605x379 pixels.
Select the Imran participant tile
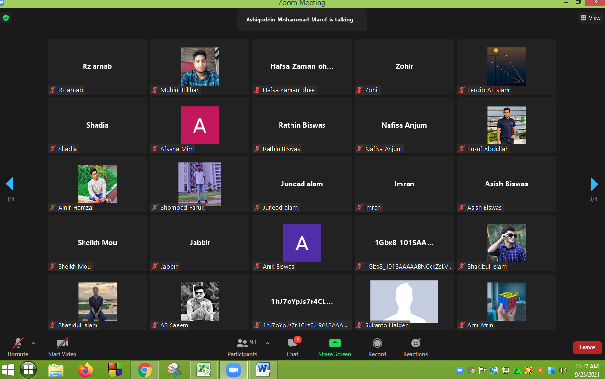[404, 184]
